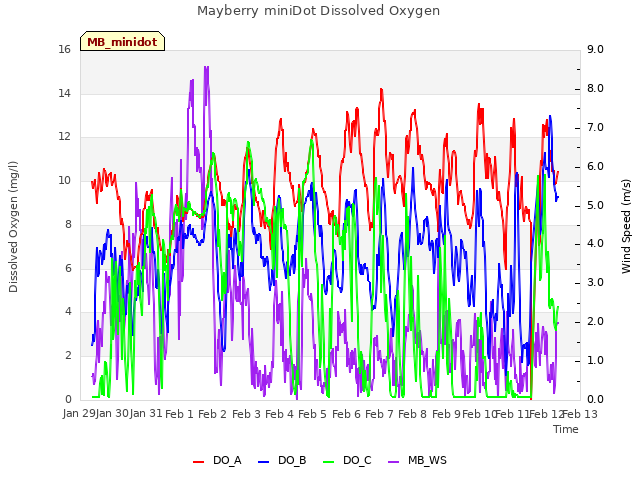Click the 1.0 value on wind axis
Image resolution: width=640 pixels, height=480 pixels.
[x=595, y=360]
